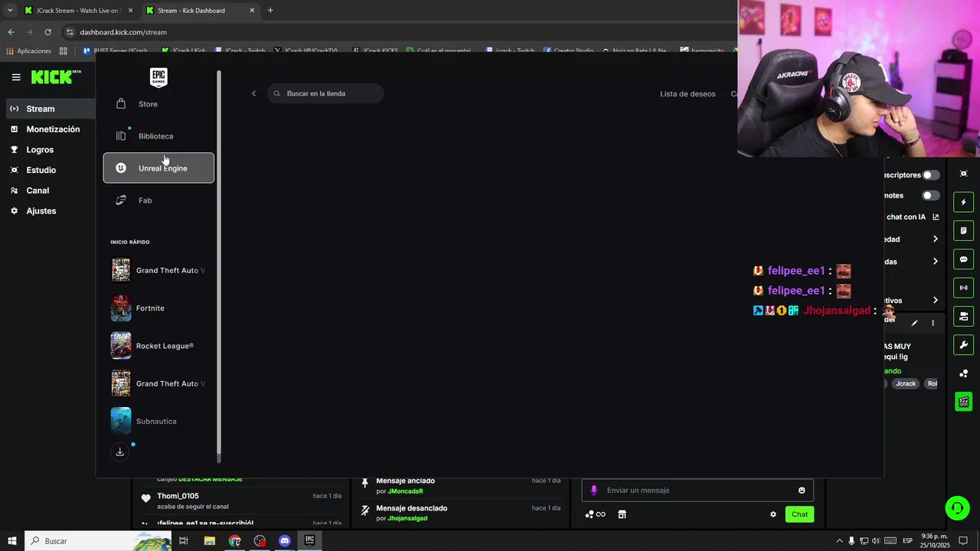This screenshot has height=551, width=980.
Task: Launch Subnautica from Inicio rápido
Action: [x=158, y=421]
